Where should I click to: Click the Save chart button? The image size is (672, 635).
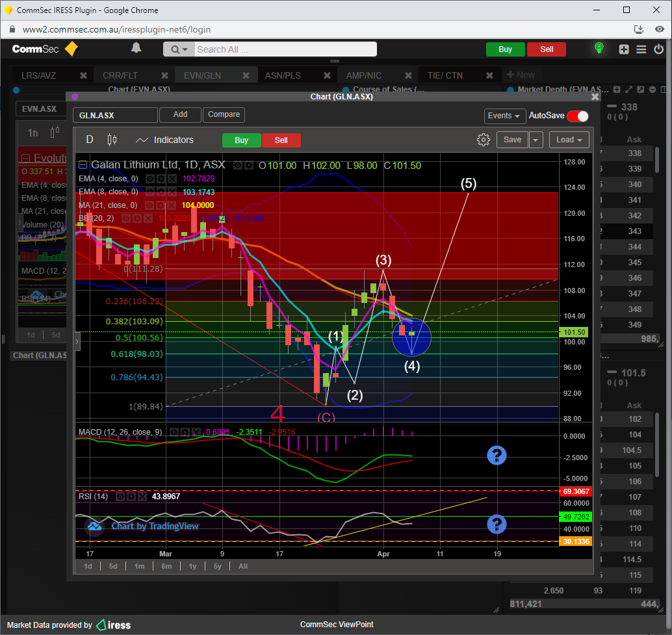click(x=512, y=140)
